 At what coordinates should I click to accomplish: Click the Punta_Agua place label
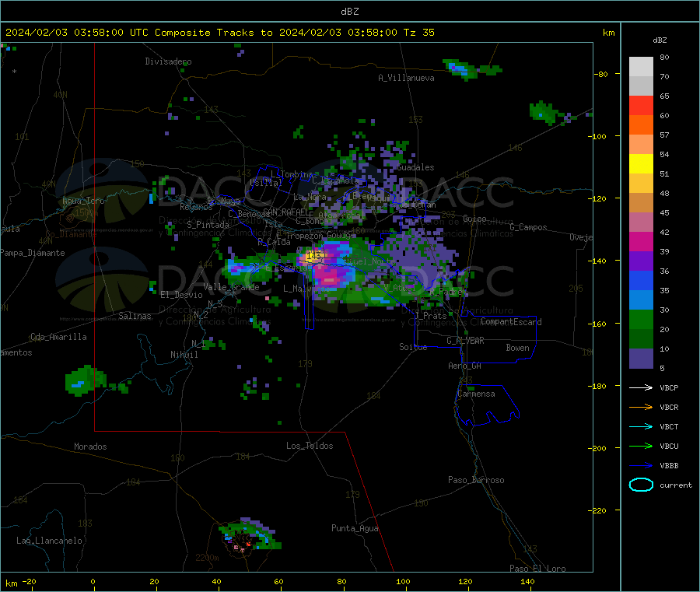coord(355,528)
